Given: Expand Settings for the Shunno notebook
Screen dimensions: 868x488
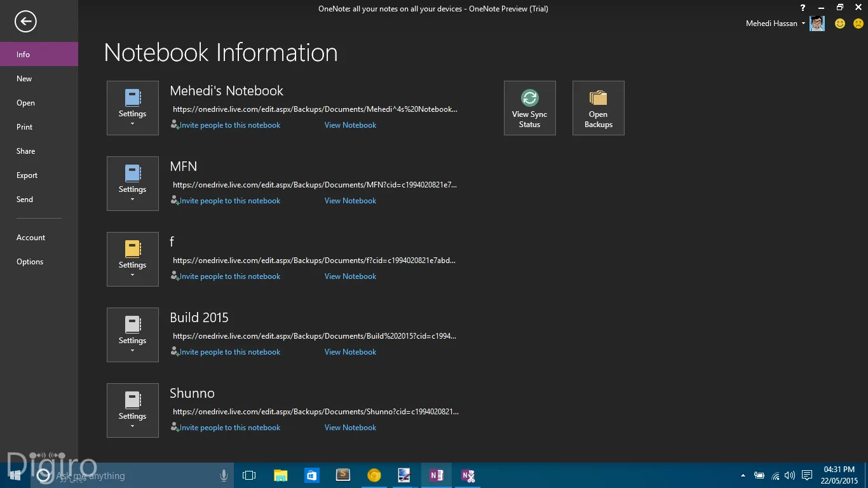Looking at the screenshot, I should coord(133,410).
